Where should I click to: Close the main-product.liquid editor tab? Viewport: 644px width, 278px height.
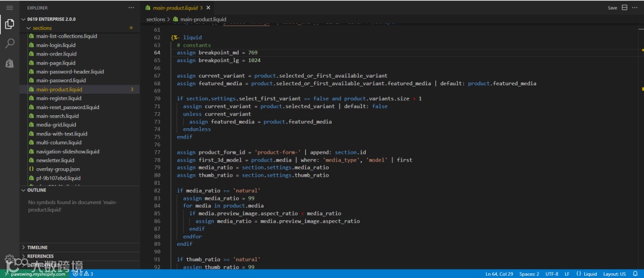coord(208,8)
